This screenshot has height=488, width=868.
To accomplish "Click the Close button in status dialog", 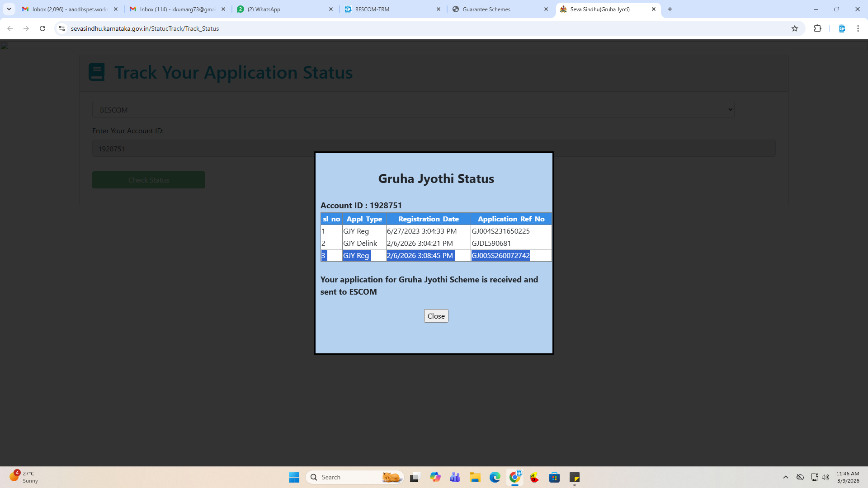I will click(x=436, y=316).
